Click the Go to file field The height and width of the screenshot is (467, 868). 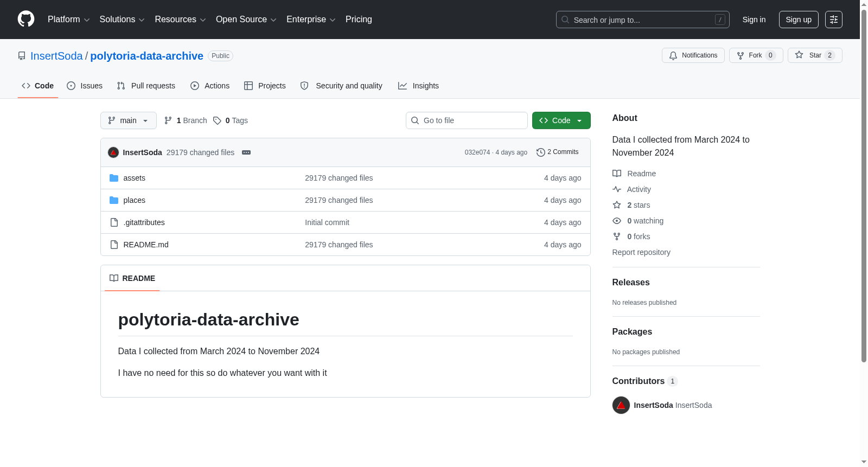[467, 120]
